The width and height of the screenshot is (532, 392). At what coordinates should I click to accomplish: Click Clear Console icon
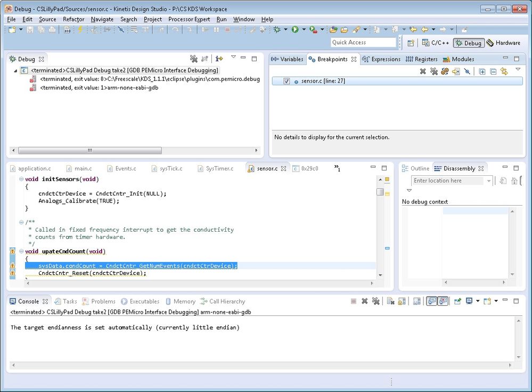point(390,301)
